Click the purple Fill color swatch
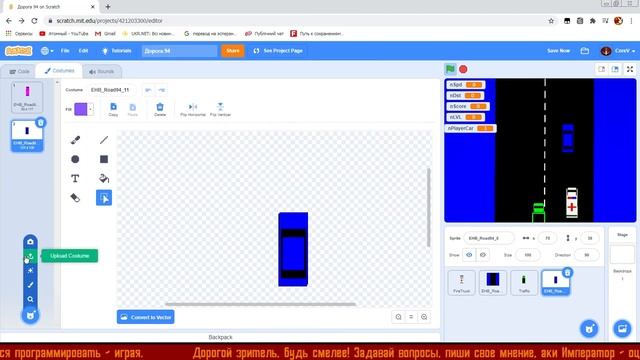The height and width of the screenshot is (360, 640). point(80,109)
